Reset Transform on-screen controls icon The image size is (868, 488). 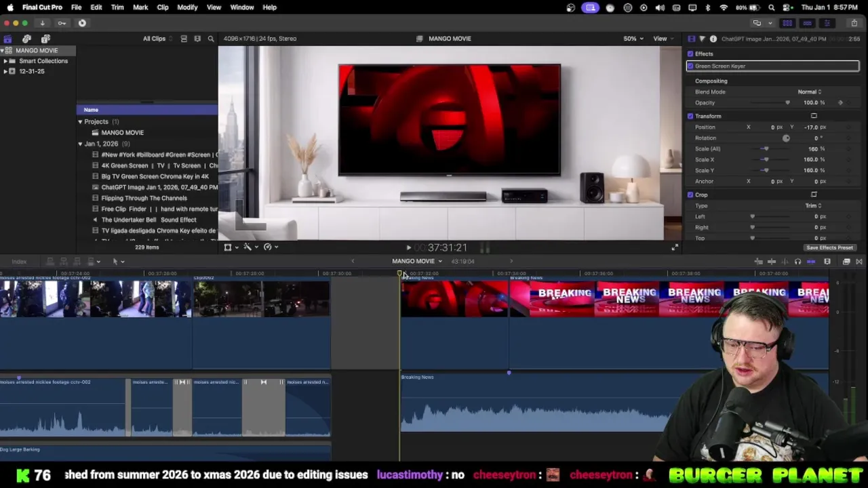pyautogui.click(x=814, y=116)
